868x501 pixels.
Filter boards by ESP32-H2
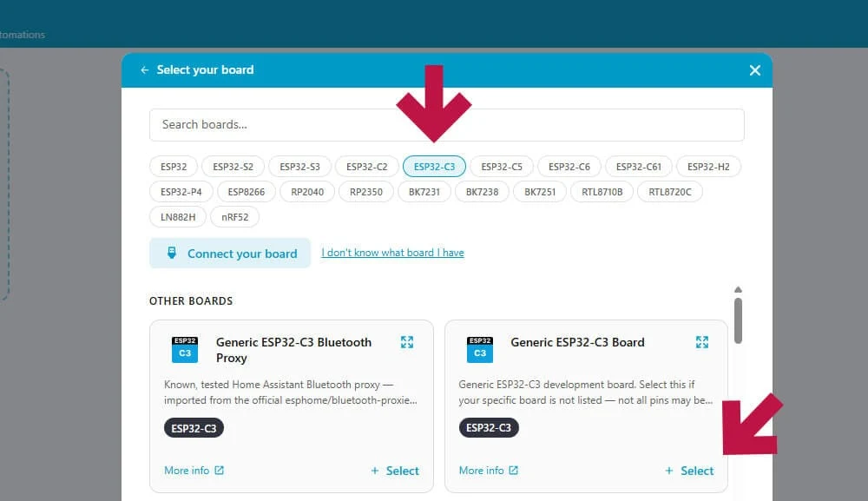708,167
